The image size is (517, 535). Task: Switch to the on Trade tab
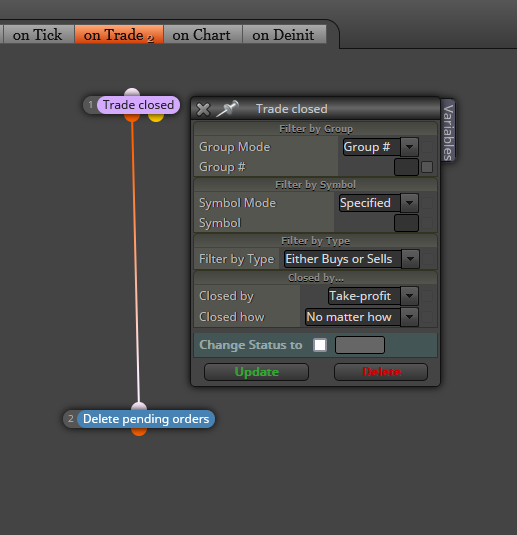(x=119, y=35)
